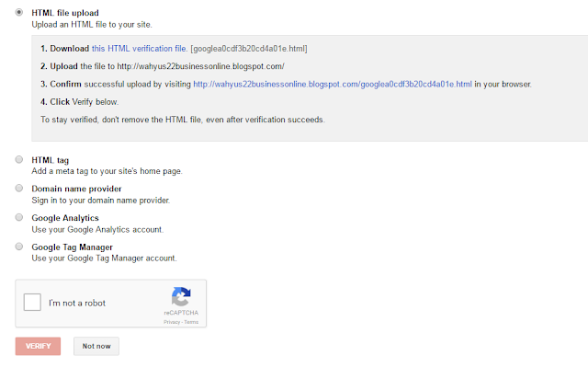Open the reCAPTCHA Terms link
This screenshot has height=379, width=588.
[x=191, y=322]
